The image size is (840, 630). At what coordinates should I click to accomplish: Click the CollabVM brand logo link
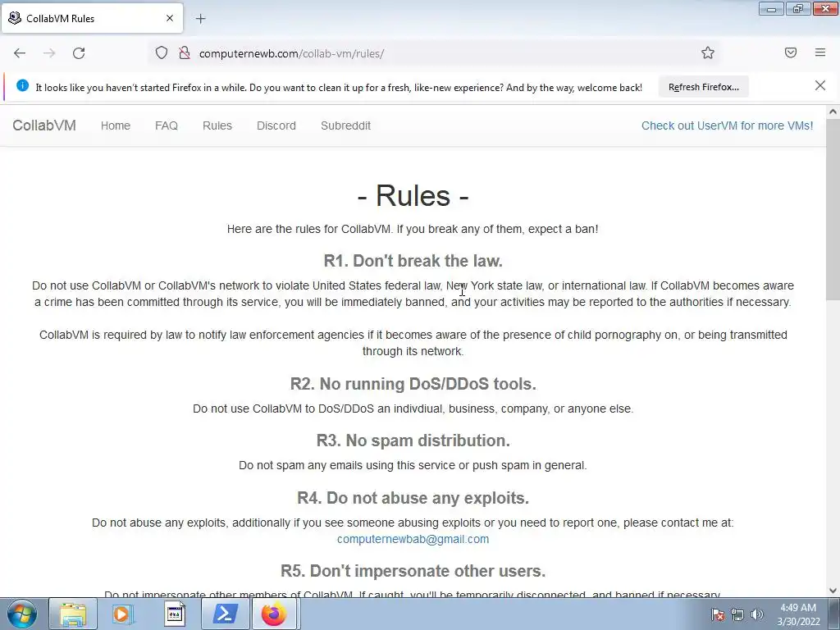(44, 126)
